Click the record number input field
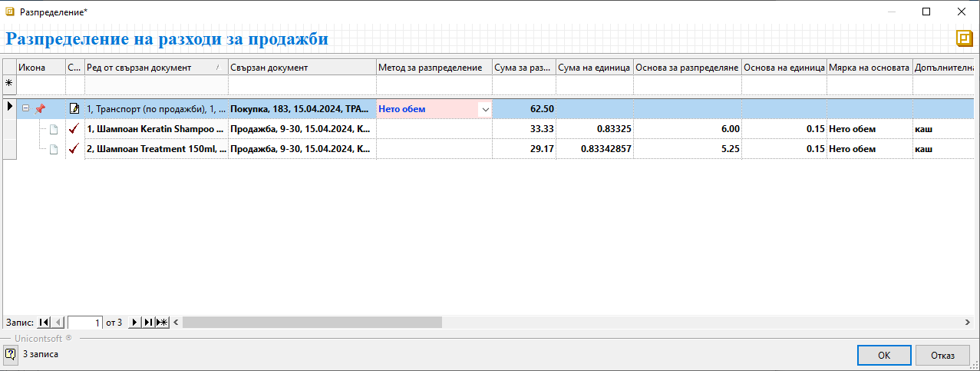980x371 pixels. click(84, 323)
